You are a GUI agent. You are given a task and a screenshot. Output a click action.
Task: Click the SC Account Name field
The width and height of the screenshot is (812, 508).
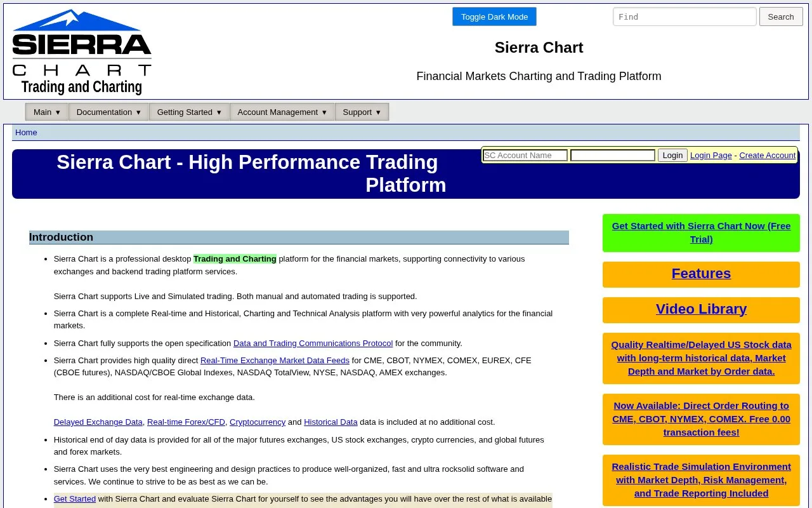(525, 155)
